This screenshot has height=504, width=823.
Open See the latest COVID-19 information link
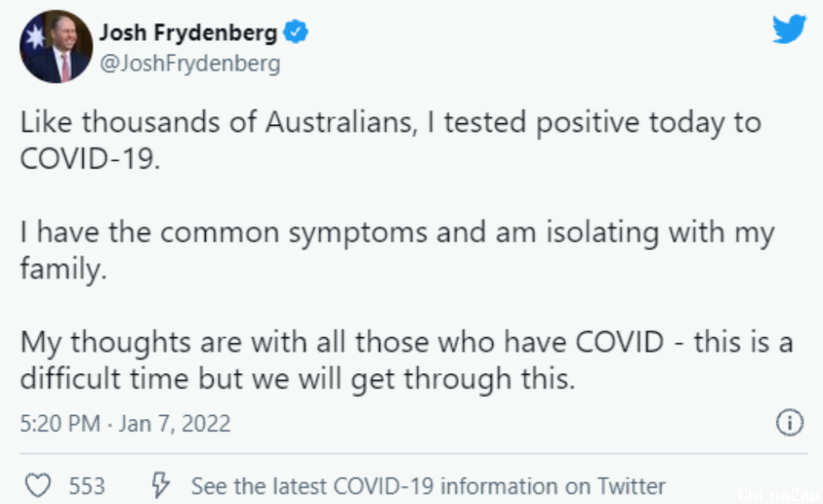pyautogui.click(x=428, y=486)
